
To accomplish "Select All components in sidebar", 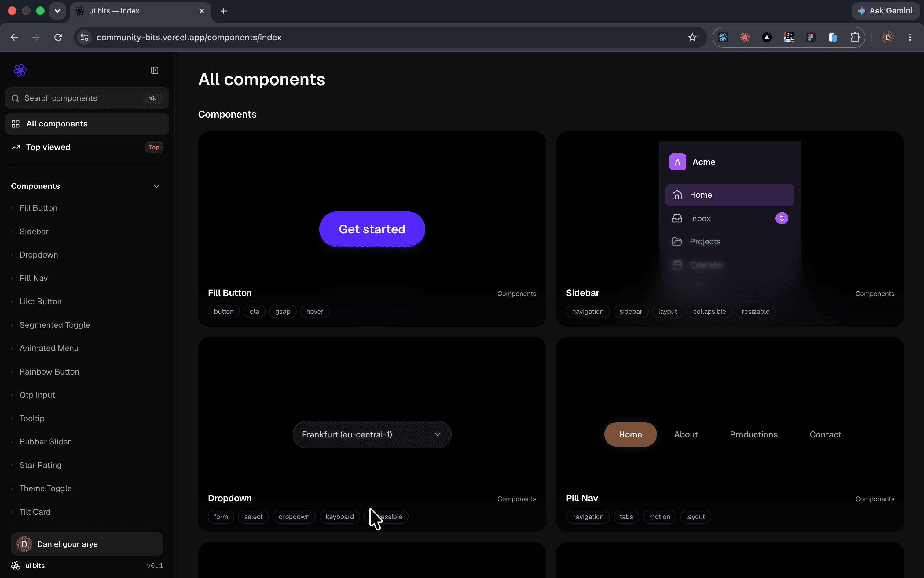I will point(87,124).
